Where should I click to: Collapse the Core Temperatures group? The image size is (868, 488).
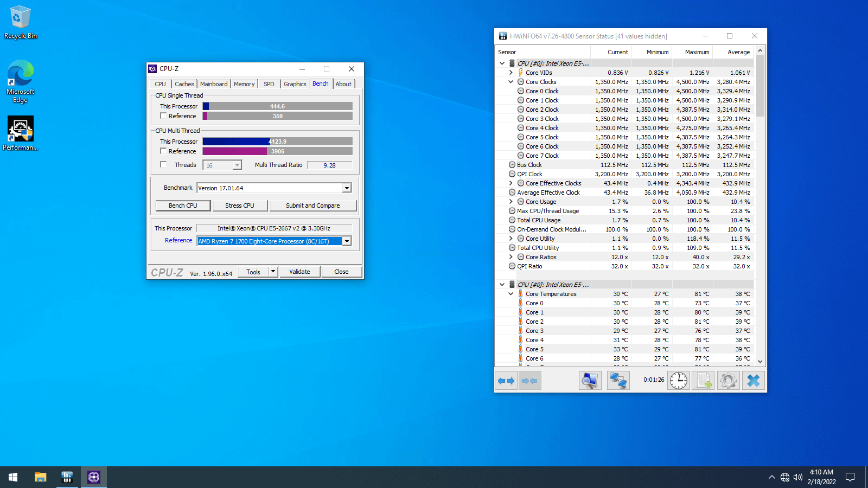(x=511, y=294)
